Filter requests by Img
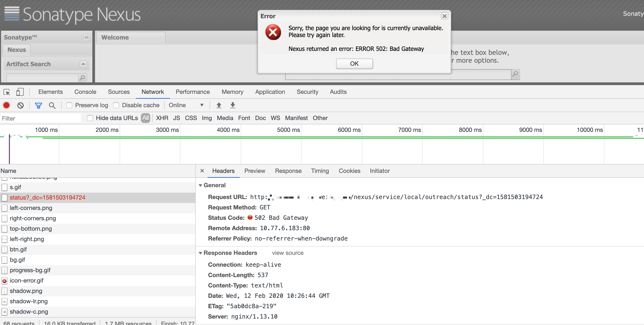Viewport: 644px width, 325px height. (x=207, y=118)
